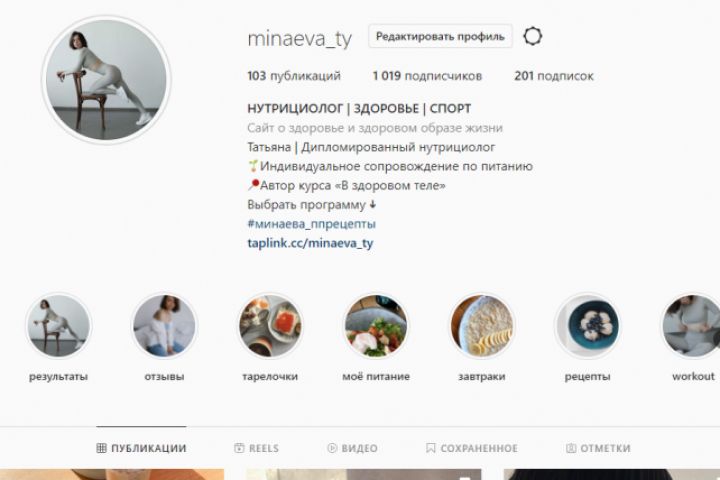Click the #минаева_ппрецепты hashtag
The height and width of the screenshot is (480, 720).
[311, 224]
